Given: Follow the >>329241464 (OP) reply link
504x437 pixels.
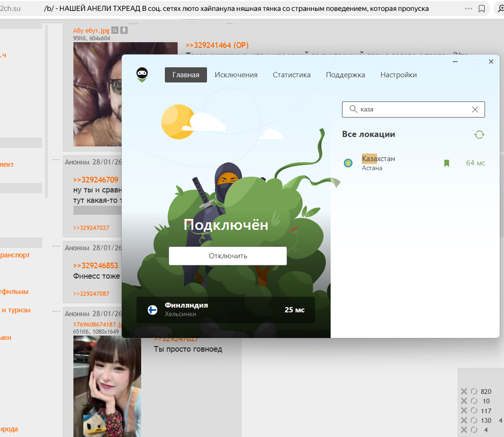Looking at the screenshot, I should pos(217,46).
